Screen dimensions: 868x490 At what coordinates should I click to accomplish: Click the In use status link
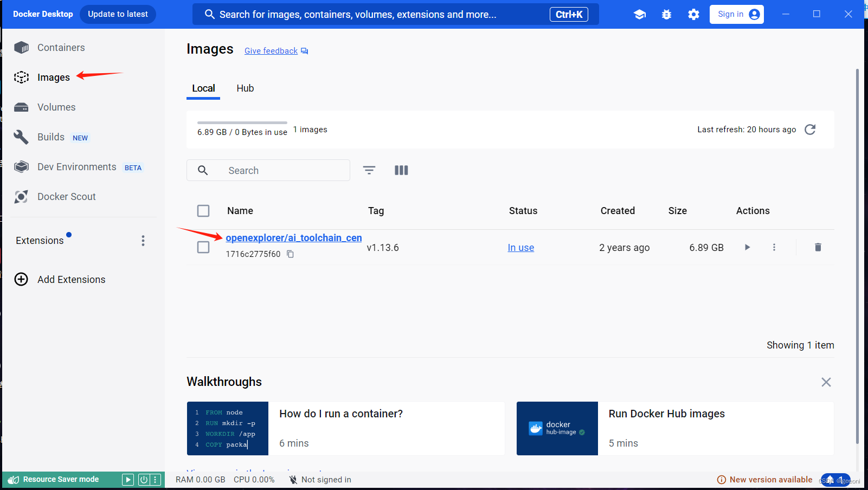click(x=521, y=248)
